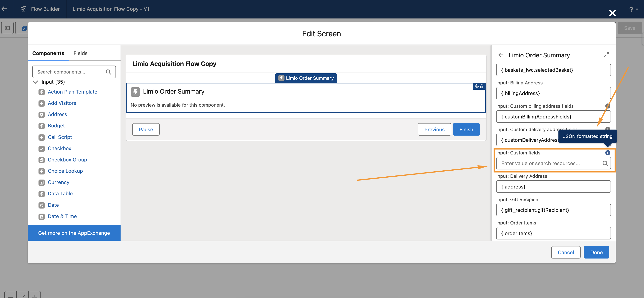
Task: Click the Gift Recipient input field
Action: tap(553, 210)
